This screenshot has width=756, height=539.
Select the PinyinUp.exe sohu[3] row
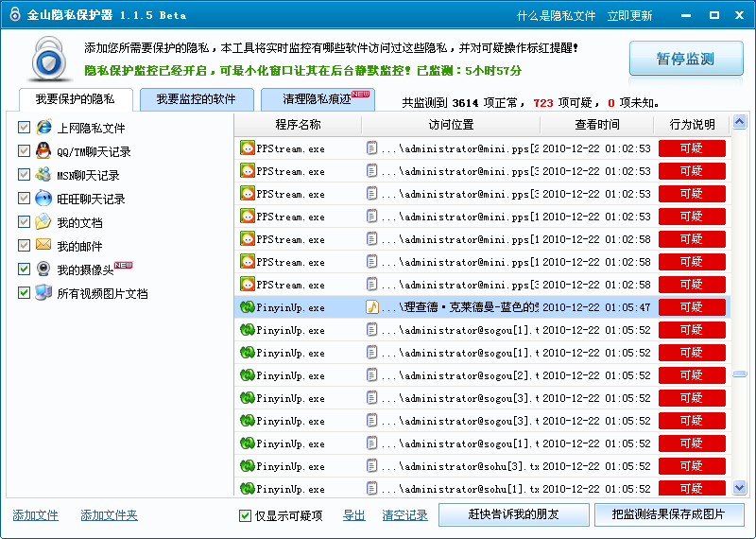[483, 465]
